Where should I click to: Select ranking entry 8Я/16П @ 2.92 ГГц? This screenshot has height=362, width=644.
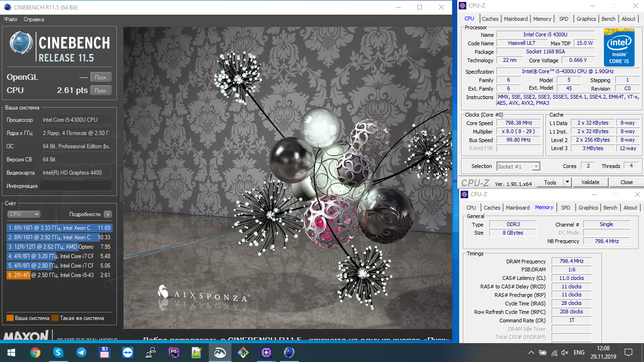(x=59, y=237)
